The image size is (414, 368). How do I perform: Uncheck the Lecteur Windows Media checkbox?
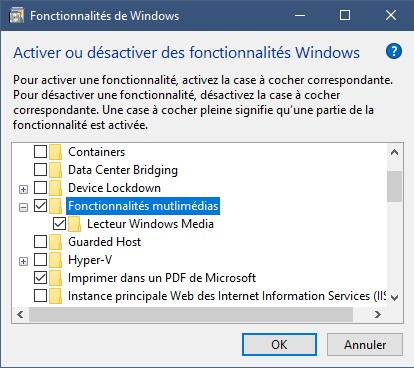pyautogui.click(x=59, y=224)
